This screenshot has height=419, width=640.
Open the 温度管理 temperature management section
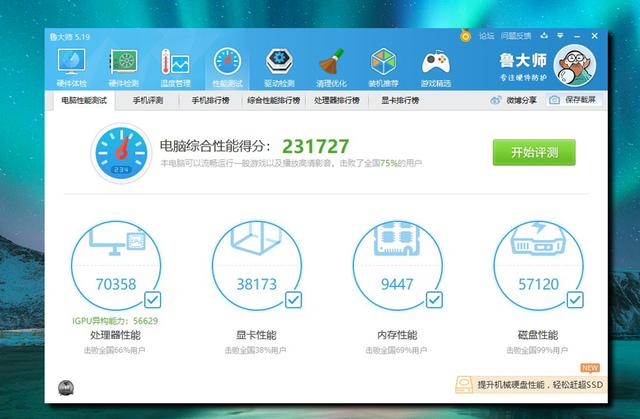pyautogui.click(x=176, y=68)
